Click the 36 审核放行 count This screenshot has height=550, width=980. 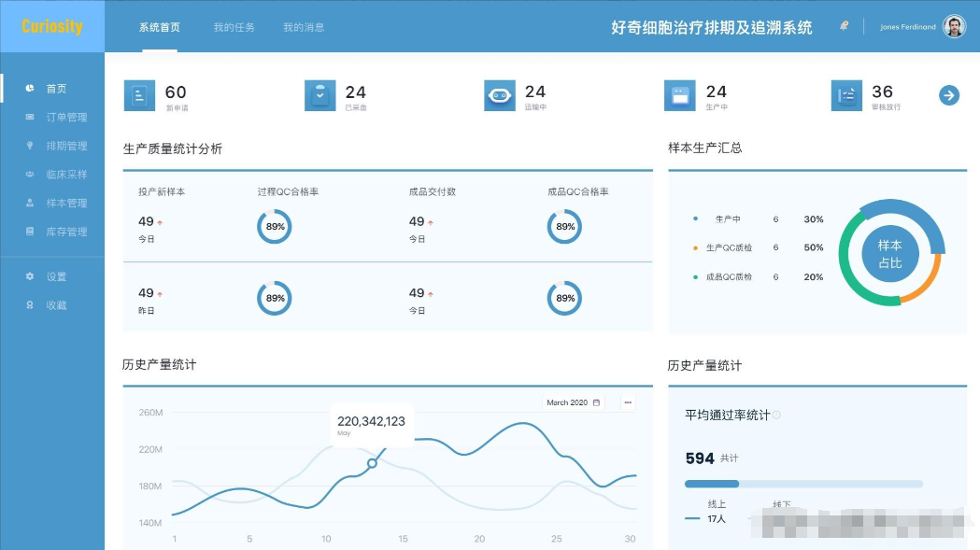point(882,92)
